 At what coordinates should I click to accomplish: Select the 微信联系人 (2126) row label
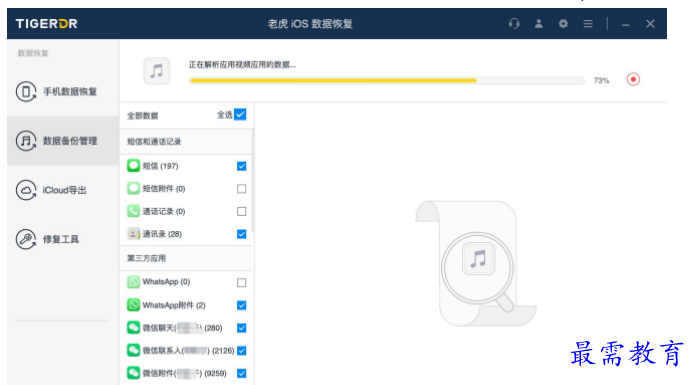(188, 351)
